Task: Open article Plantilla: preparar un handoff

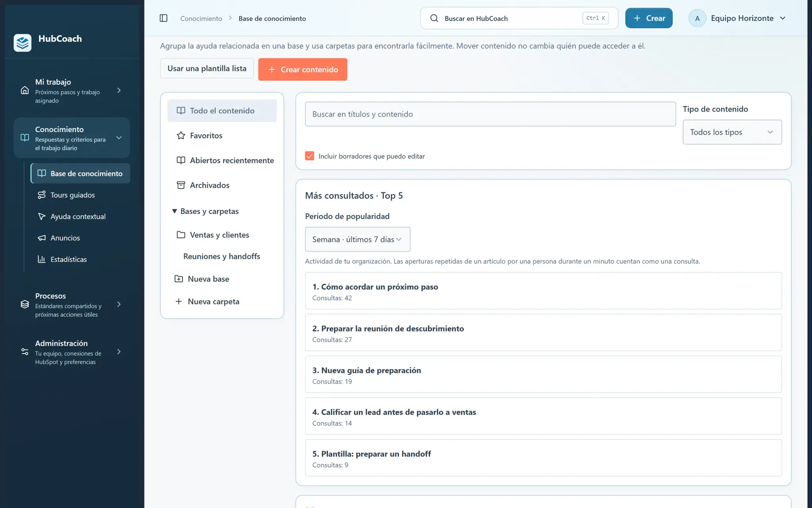Action: pyautogui.click(x=543, y=458)
